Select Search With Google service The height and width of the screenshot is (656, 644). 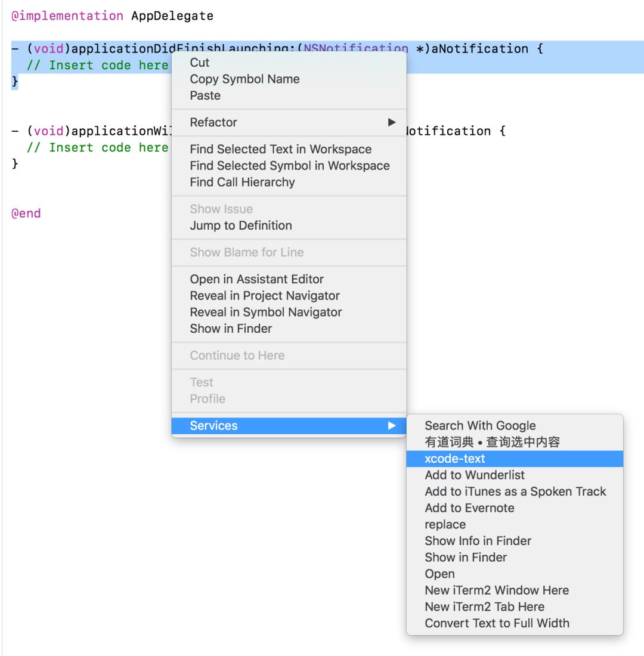[480, 426]
